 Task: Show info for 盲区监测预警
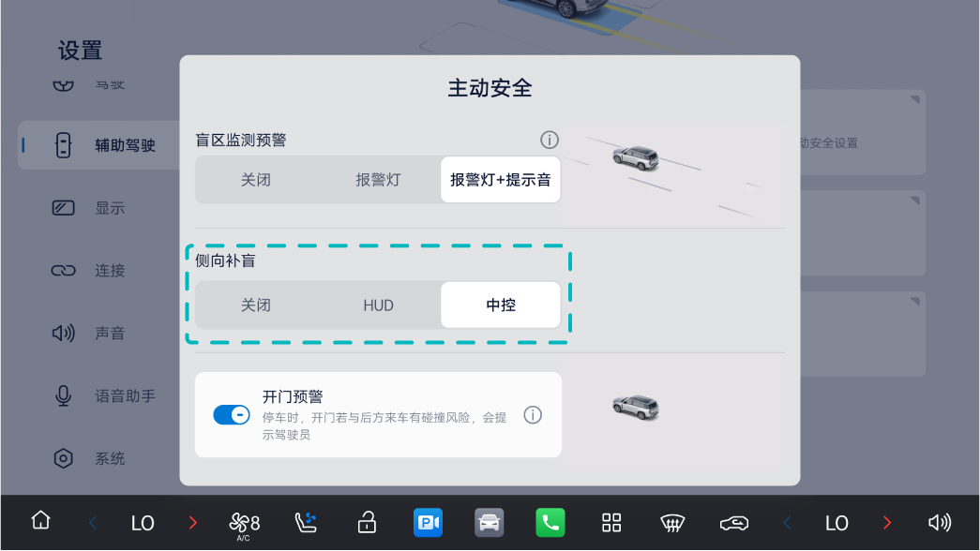550,140
